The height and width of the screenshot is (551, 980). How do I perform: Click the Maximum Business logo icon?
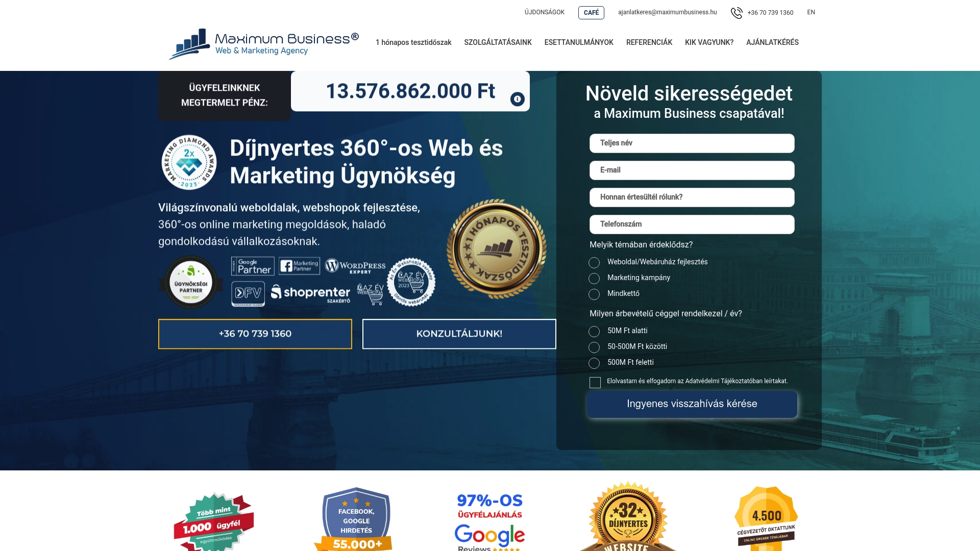coord(189,43)
